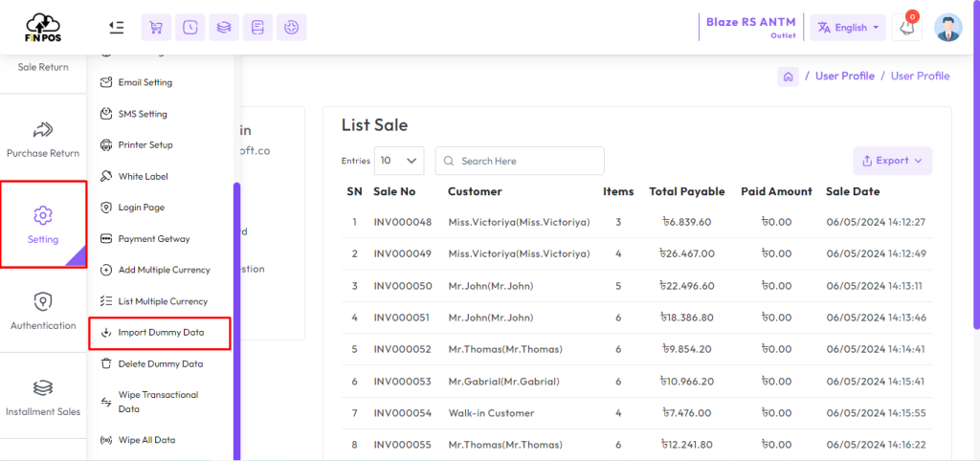Open the English language dropdown
The height and width of the screenshot is (461, 980).
(x=848, y=28)
